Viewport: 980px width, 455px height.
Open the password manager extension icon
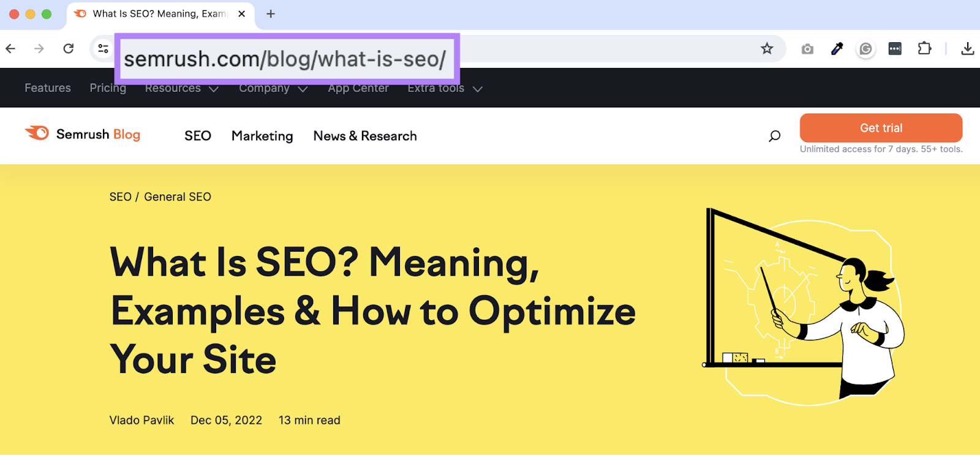[x=895, y=48]
